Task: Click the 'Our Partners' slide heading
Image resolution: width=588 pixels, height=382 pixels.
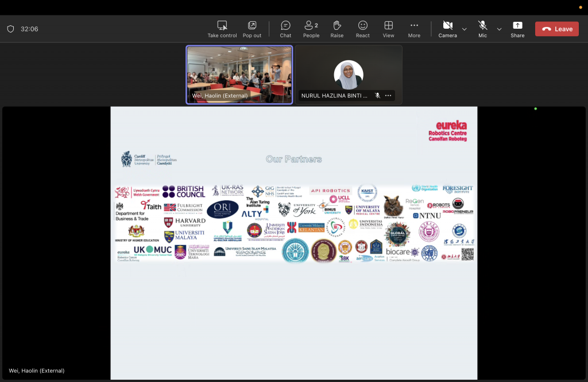Action: click(293, 159)
